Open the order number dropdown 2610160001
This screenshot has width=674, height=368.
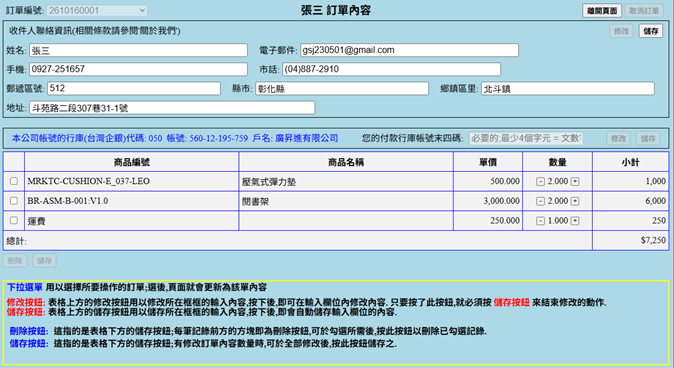coord(97,10)
